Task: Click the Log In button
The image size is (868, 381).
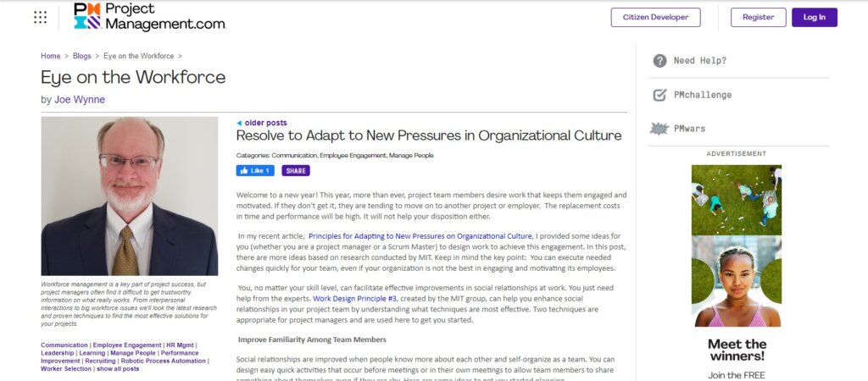Action: [815, 17]
